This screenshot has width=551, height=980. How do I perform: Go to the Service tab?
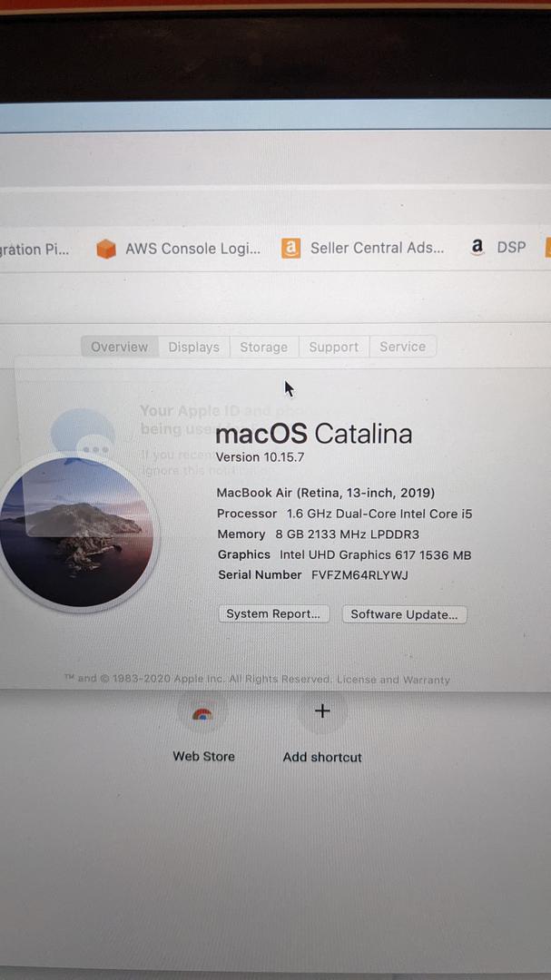click(x=403, y=347)
